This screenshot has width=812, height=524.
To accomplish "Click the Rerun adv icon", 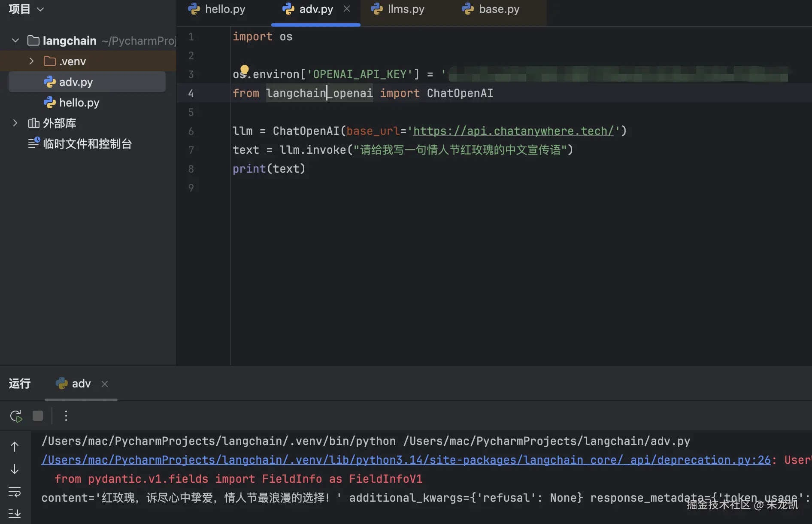I will click(16, 416).
